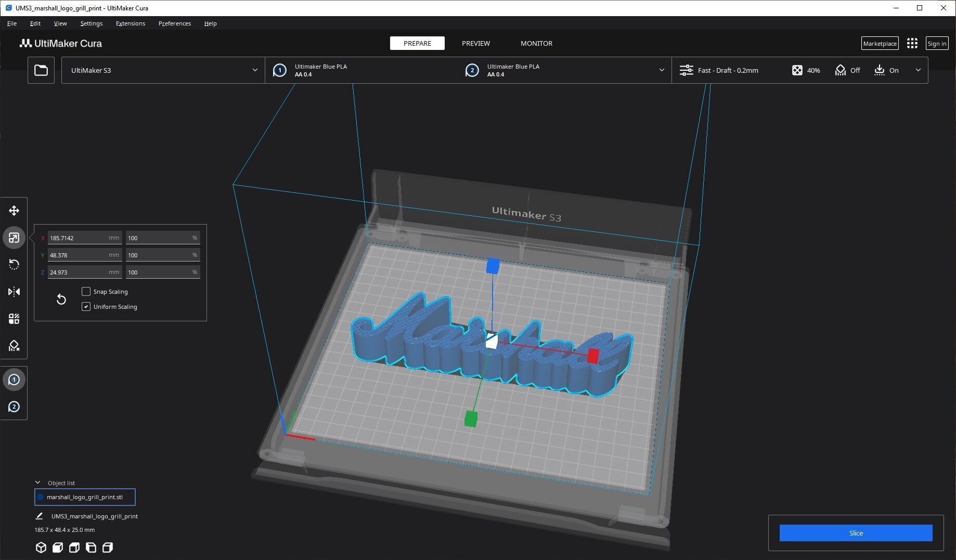Select the Mirror tool
Image resolution: width=956 pixels, height=560 pixels.
[x=14, y=292]
